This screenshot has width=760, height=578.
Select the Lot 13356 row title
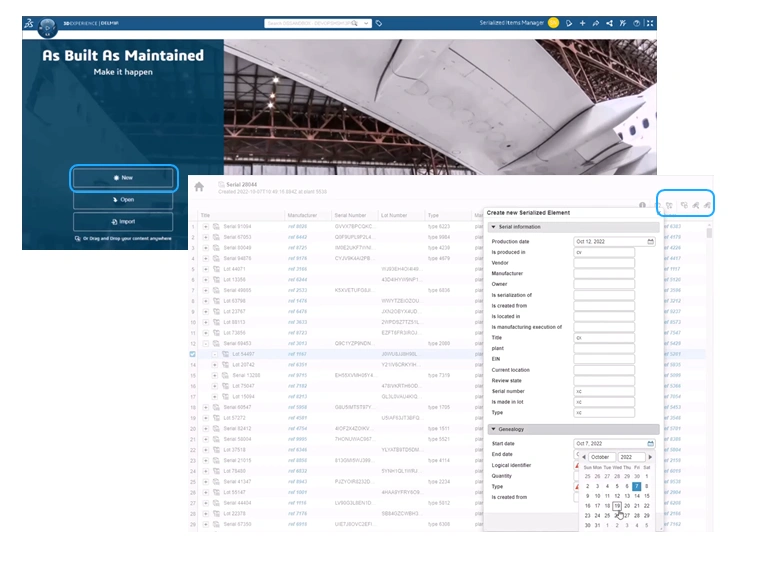pos(234,280)
